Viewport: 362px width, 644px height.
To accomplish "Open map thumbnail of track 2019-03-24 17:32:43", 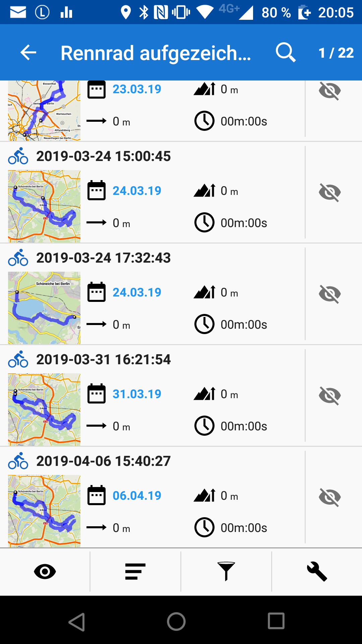I will 44,308.
